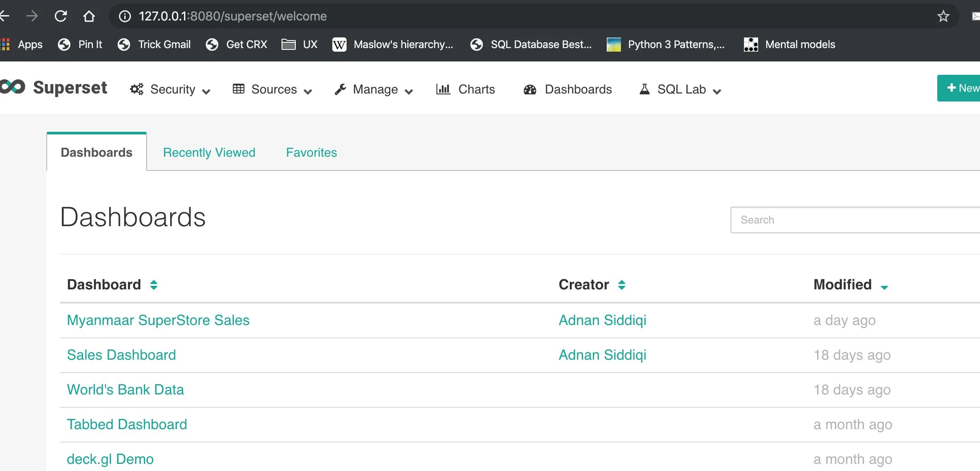Reload the page with the refresh icon
The width and height of the screenshot is (980, 471).
[61, 16]
